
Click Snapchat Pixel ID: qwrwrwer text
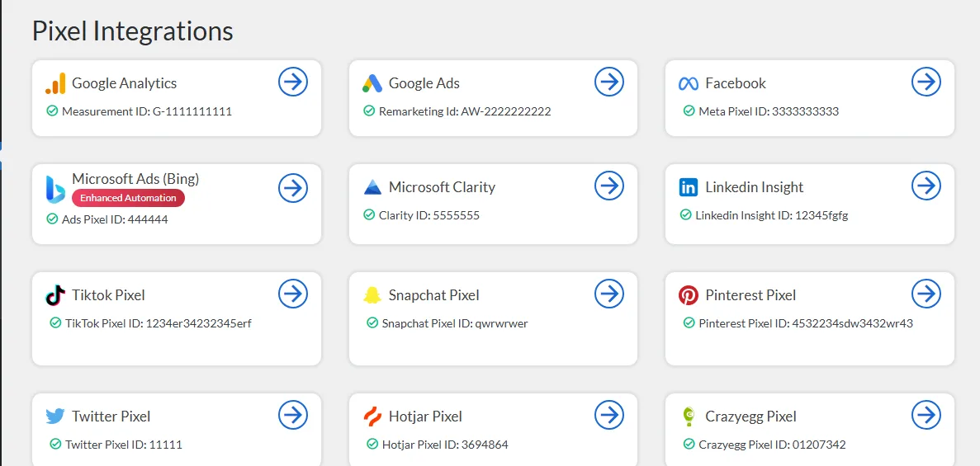point(455,323)
